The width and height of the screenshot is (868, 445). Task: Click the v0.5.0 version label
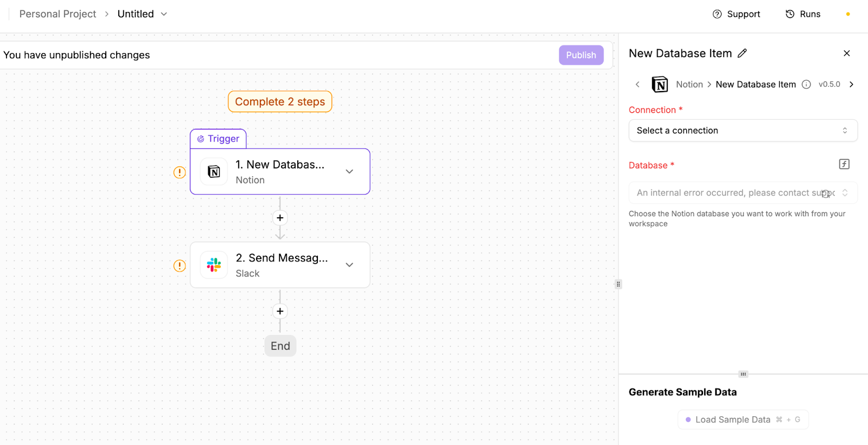(829, 84)
